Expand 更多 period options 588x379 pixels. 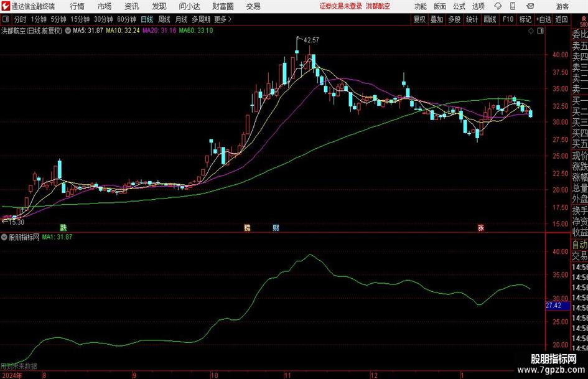tap(223, 19)
